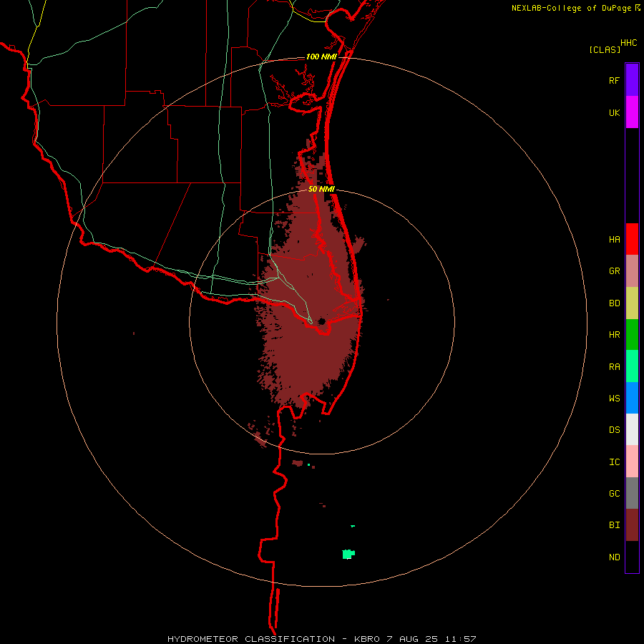This screenshot has height=644, width=644.
Task: Click the '11:57' timestamp
Action: pos(460,639)
